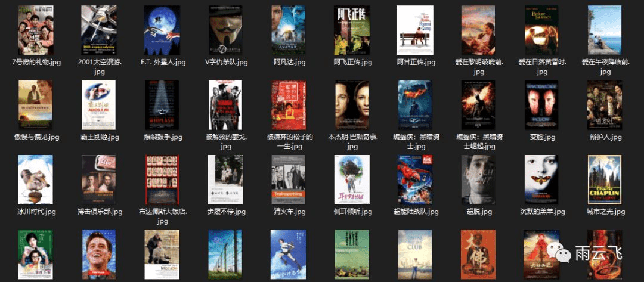Click the file label 超脱.jpg
Image resolution: width=644 pixels, height=282 pixels.
(x=479, y=212)
